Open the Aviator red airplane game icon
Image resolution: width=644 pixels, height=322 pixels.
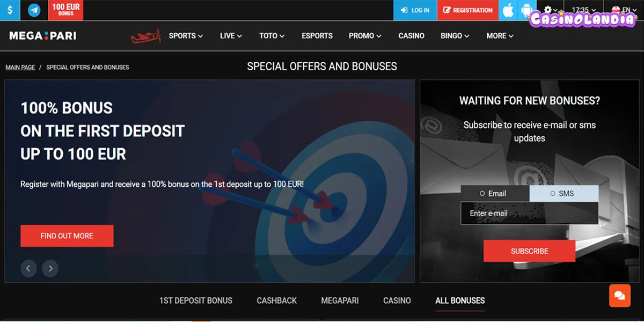point(145,36)
